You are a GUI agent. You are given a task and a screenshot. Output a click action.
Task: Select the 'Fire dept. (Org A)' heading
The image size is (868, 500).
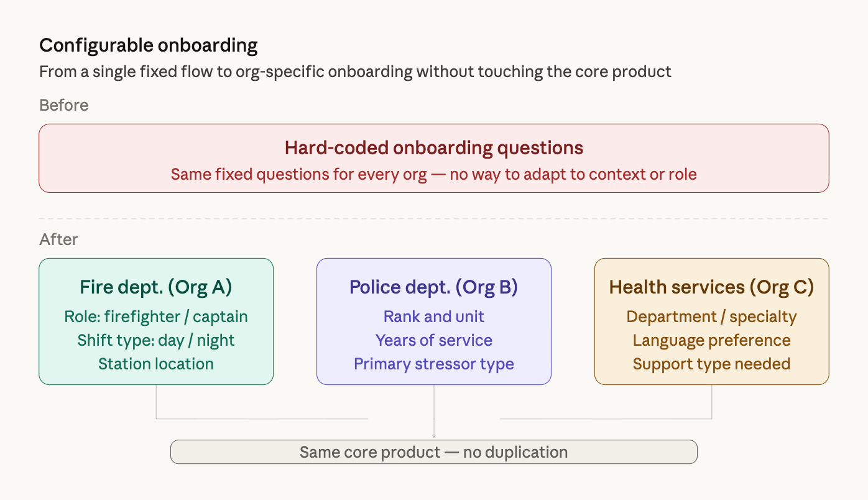pyautogui.click(x=155, y=287)
